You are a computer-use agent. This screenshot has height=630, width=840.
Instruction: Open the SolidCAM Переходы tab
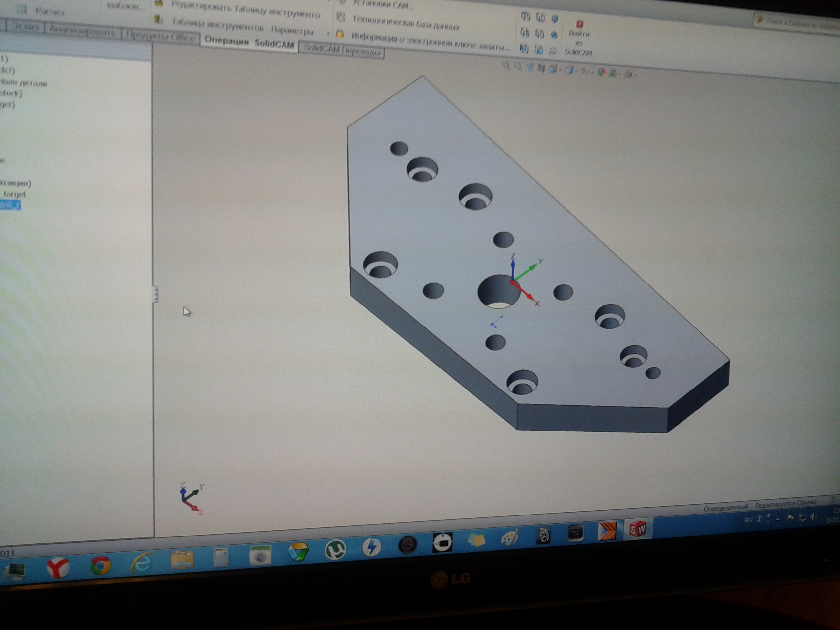342,51
